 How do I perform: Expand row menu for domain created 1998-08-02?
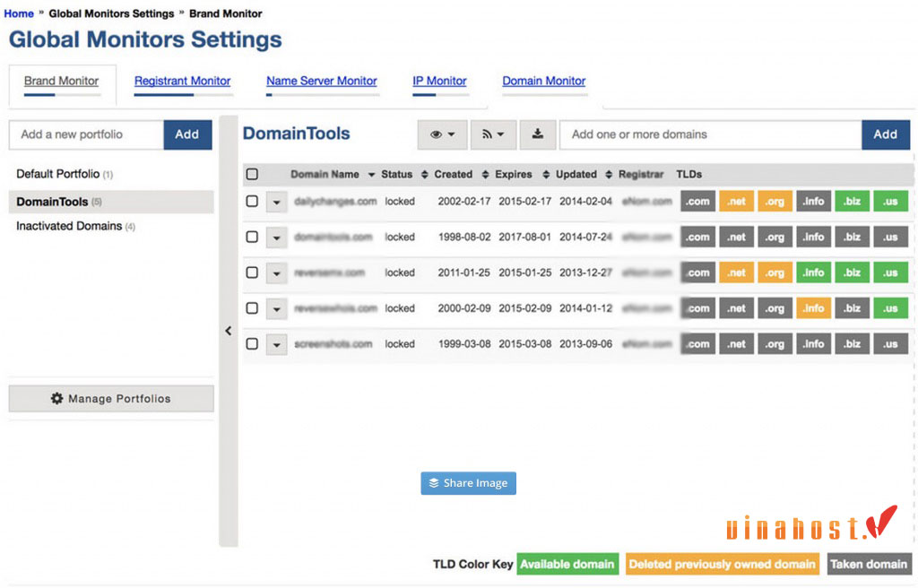tap(276, 238)
